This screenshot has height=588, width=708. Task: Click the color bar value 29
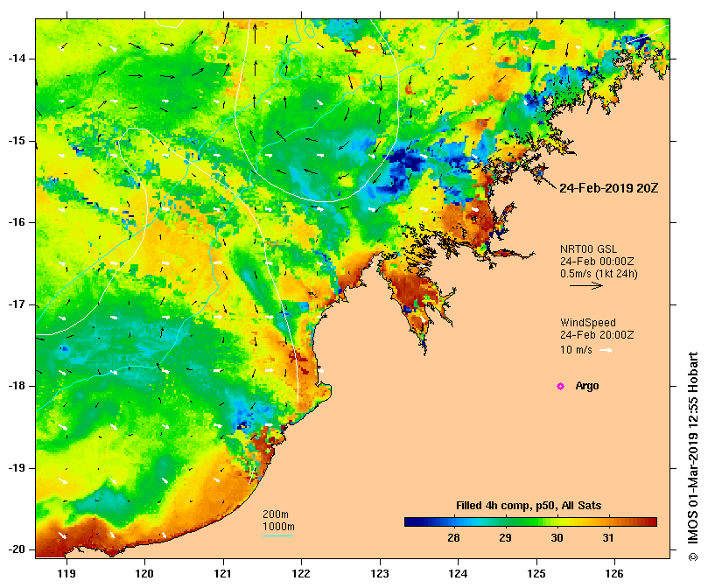click(505, 538)
